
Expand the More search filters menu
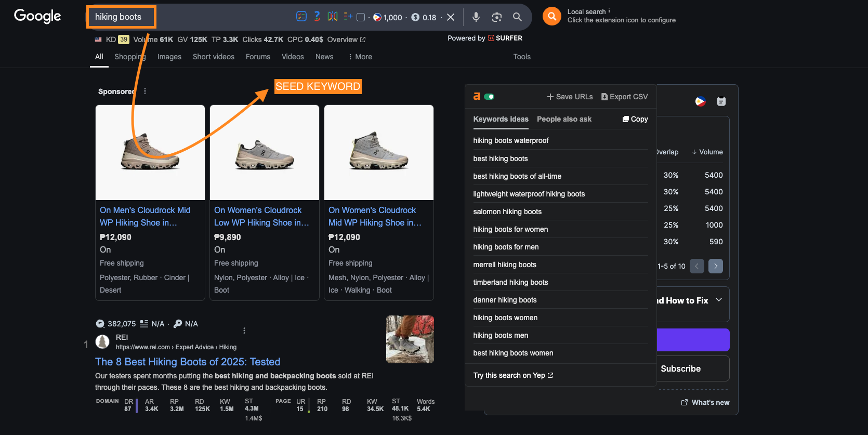pyautogui.click(x=360, y=57)
